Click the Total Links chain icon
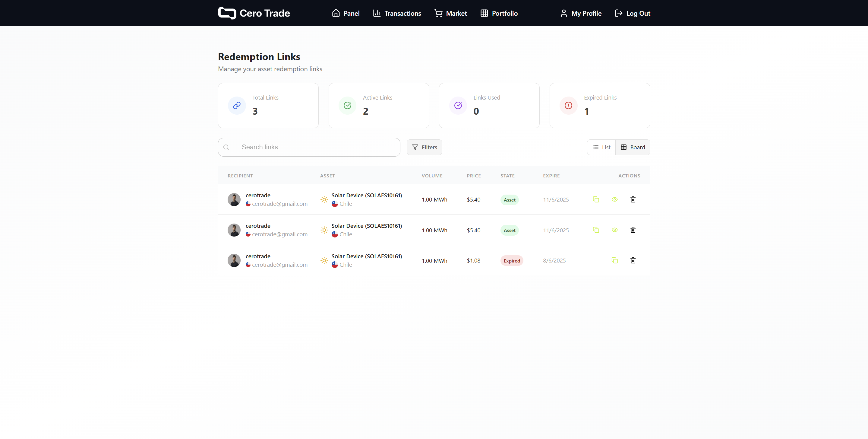 pos(237,106)
